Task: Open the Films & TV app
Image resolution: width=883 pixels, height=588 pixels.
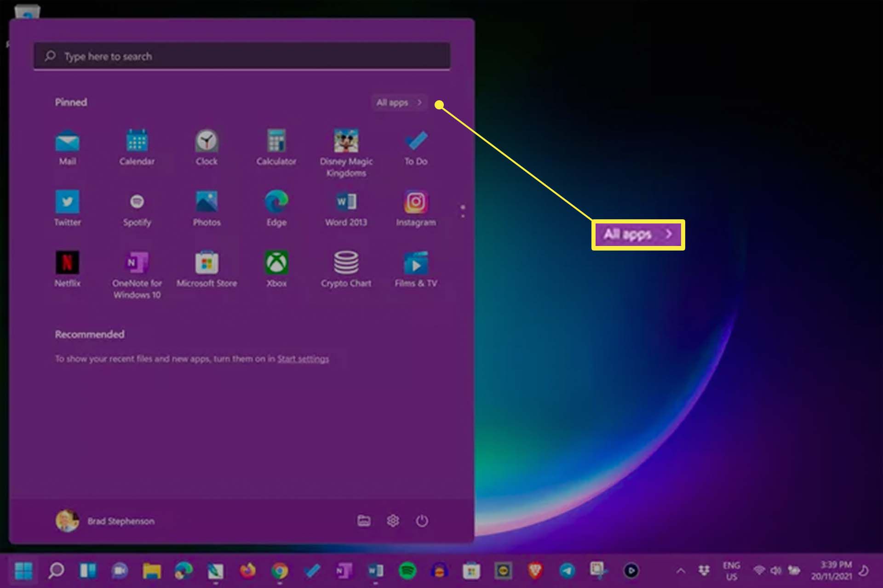Action: click(416, 270)
